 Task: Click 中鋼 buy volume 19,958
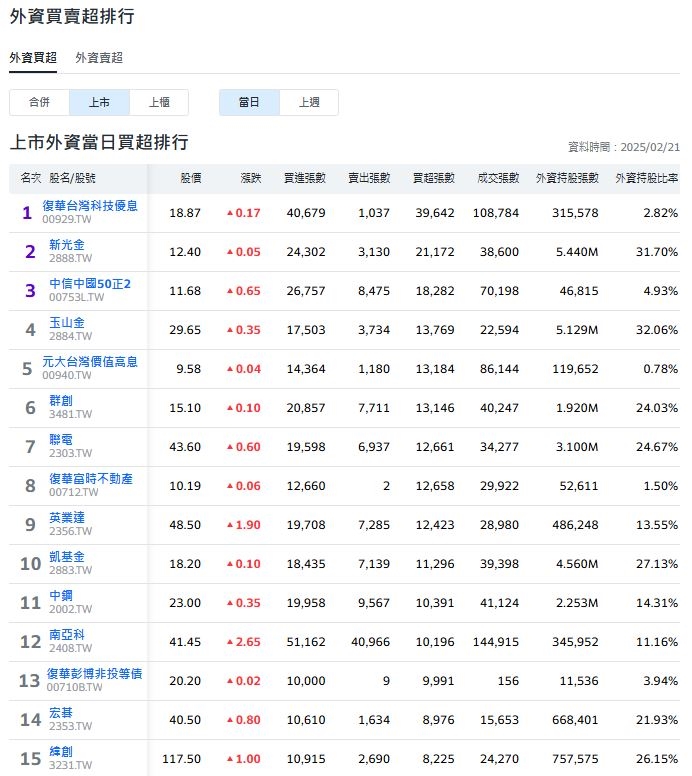[306, 603]
